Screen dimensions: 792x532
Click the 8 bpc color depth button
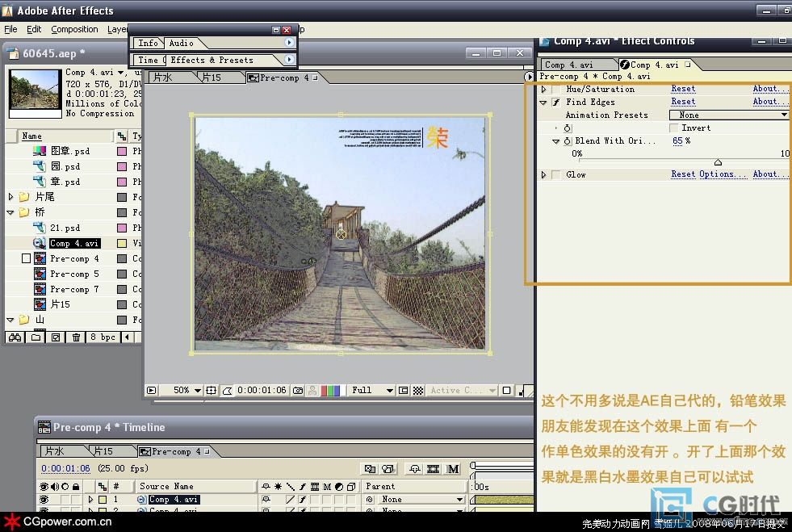(x=103, y=337)
